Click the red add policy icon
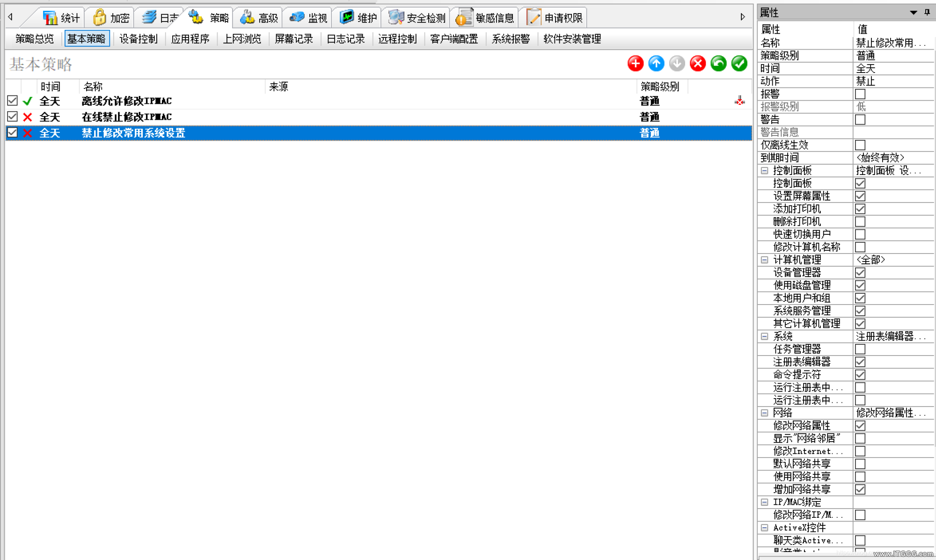 [x=635, y=63]
